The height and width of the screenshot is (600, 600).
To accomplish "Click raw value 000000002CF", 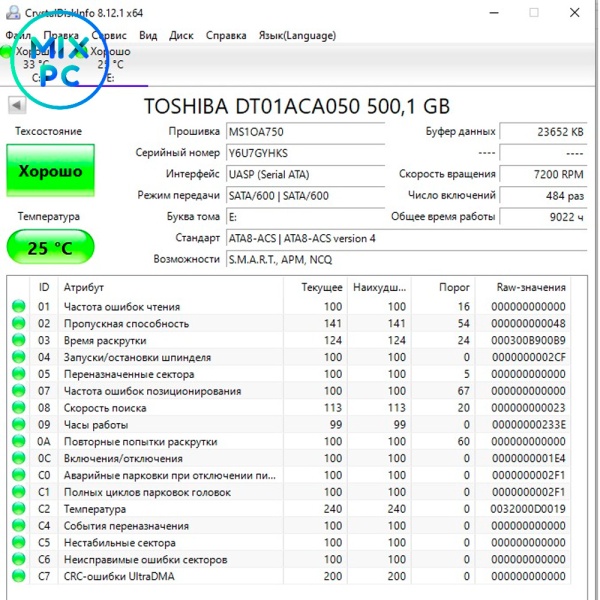I will pos(529,357).
